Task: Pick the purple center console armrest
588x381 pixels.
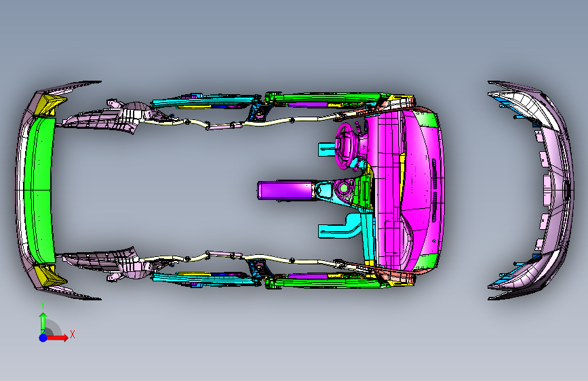Action: 285,190
